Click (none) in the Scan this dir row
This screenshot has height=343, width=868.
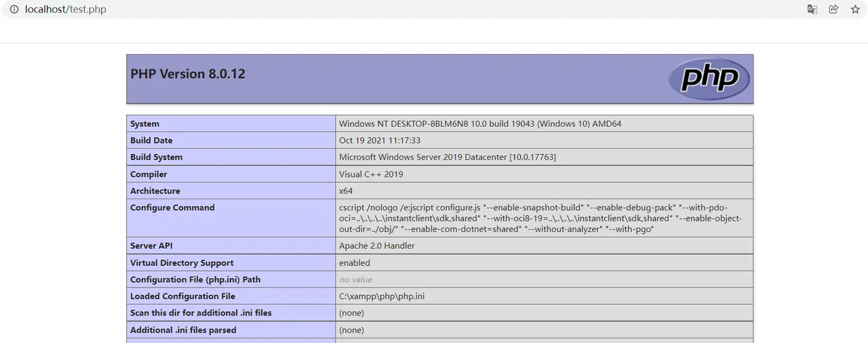coord(351,313)
